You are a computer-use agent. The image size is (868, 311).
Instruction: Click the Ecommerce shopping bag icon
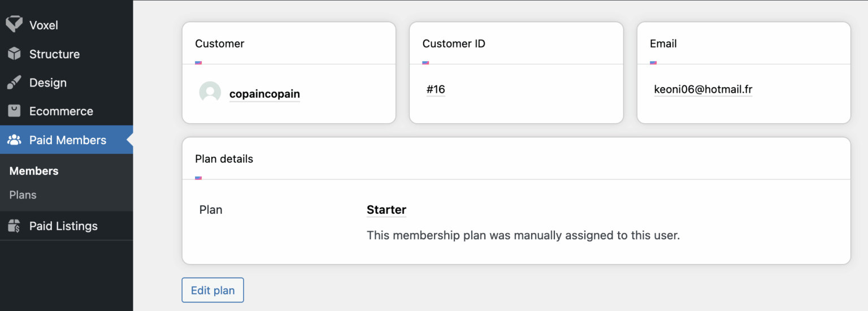(14, 111)
